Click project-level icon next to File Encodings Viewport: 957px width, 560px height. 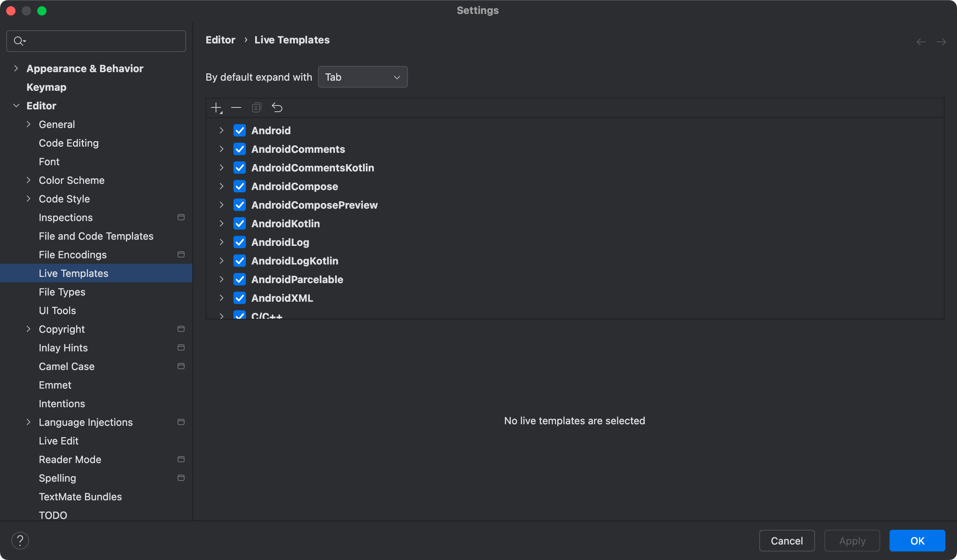pyautogui.click(x=181, y=254)
